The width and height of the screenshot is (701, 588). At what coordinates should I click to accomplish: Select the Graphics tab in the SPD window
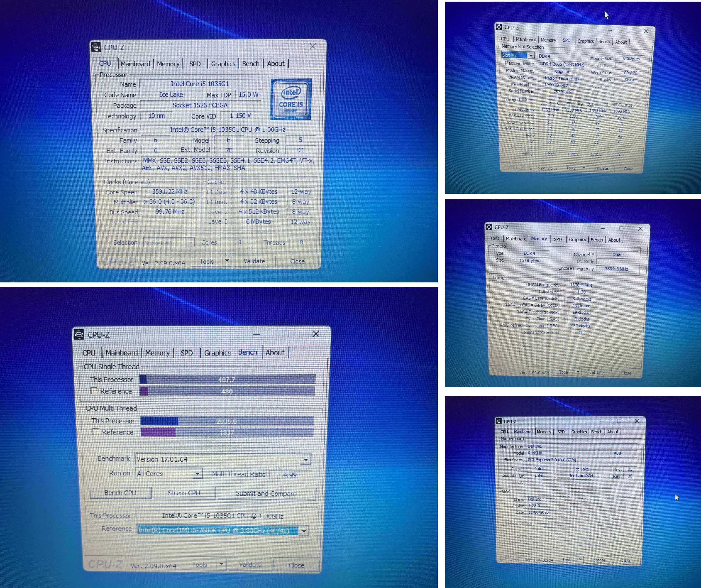pyautogui.click(x=586, y=41)
